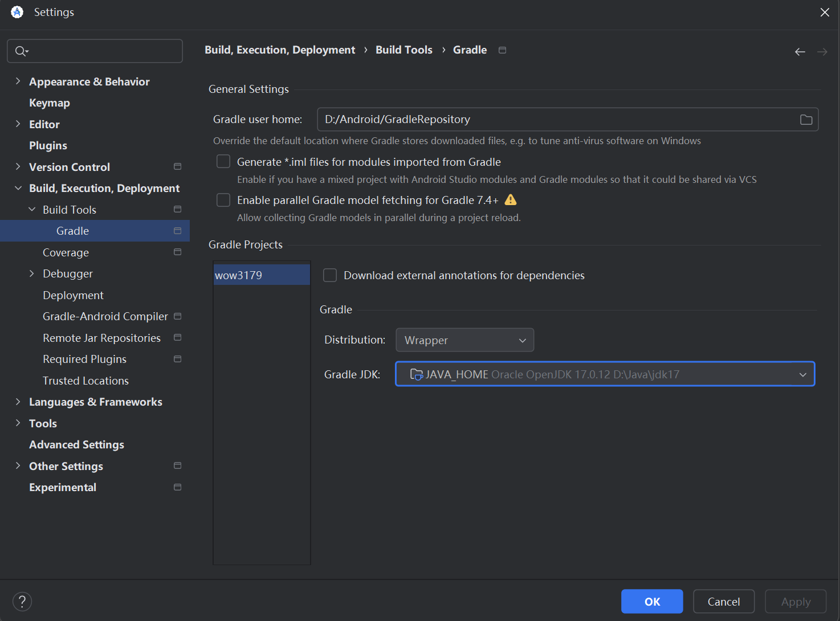Image resolution: width=840 pixels, height=621 pixels.
Task: Click the search magnifier icon in settings
Action: 21,51
